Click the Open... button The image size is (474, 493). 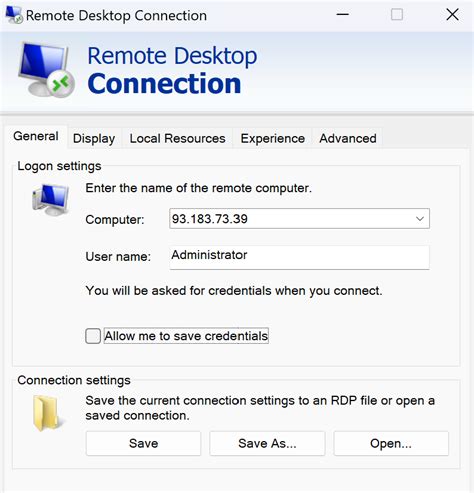pos(391,443)
